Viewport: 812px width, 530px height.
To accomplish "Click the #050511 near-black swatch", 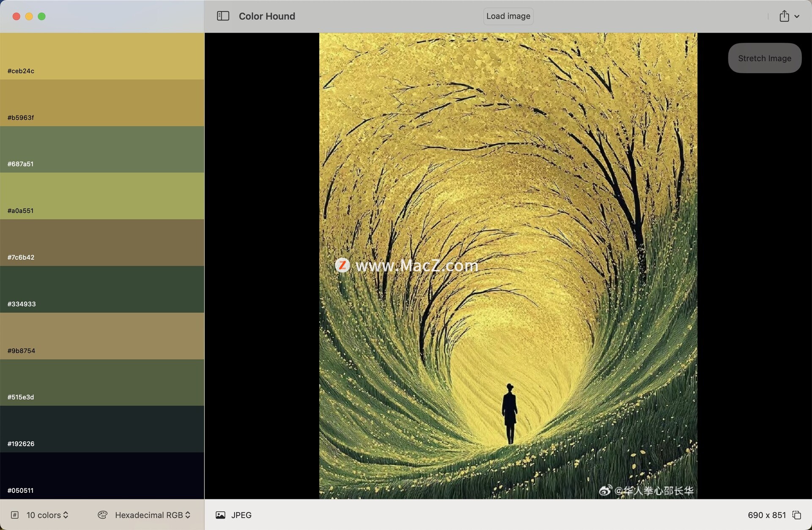I will (x=102, y=475).
